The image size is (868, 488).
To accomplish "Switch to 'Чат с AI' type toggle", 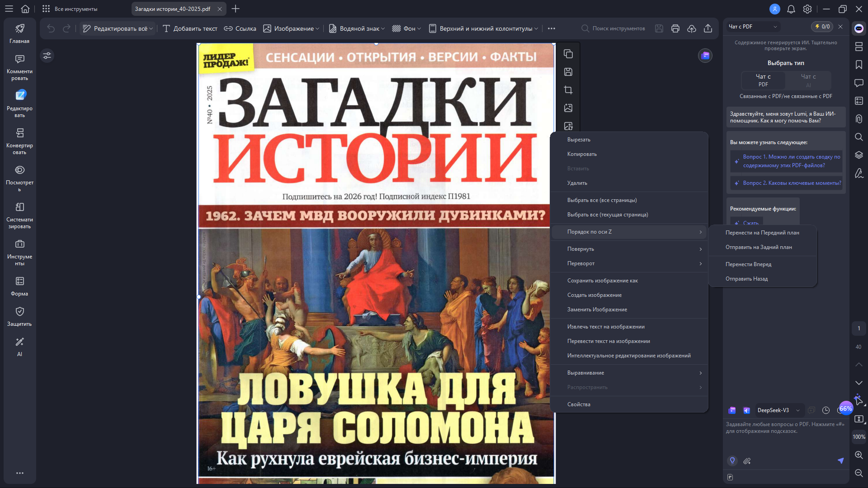I will click(x=808, y=80).
